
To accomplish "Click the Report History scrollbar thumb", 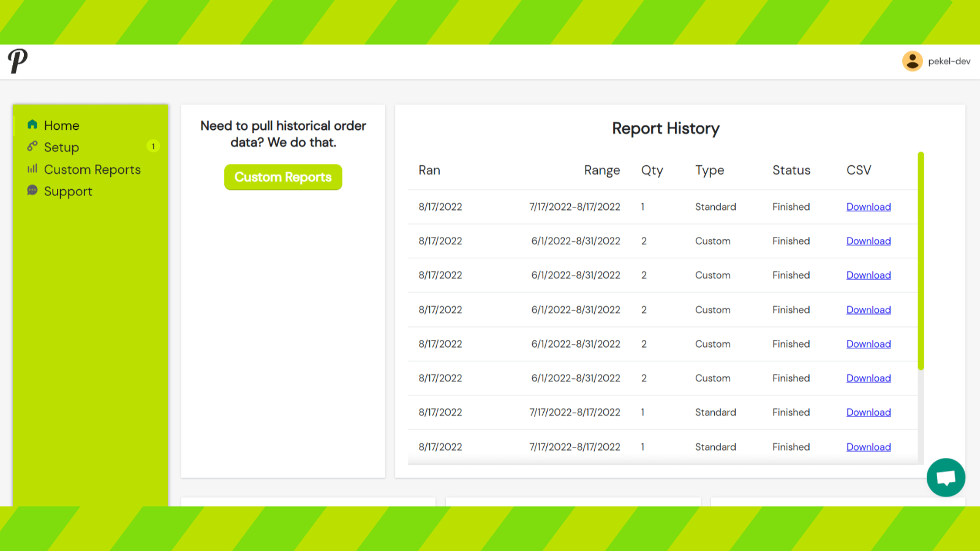I will 921,261.
